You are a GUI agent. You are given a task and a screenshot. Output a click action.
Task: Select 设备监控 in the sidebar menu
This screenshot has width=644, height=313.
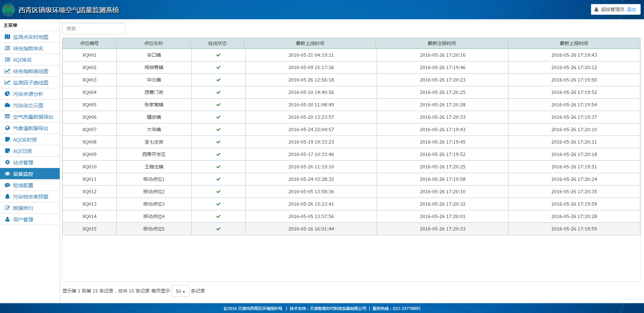tap(23, 174)
